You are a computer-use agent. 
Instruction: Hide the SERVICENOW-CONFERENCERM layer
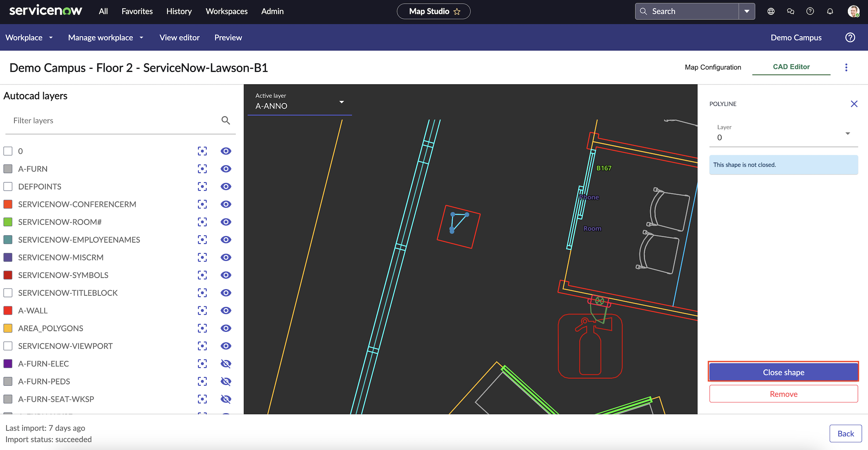[x=226, y=204]
